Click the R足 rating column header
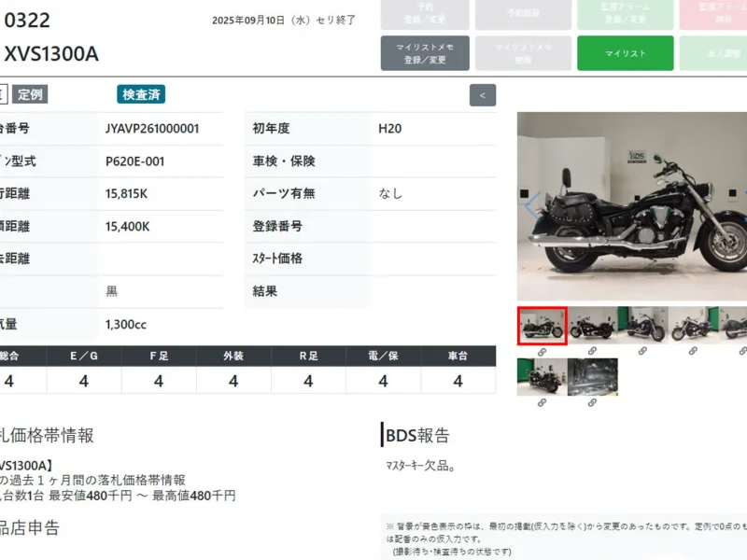747x560 pixels. coord(308,357)
